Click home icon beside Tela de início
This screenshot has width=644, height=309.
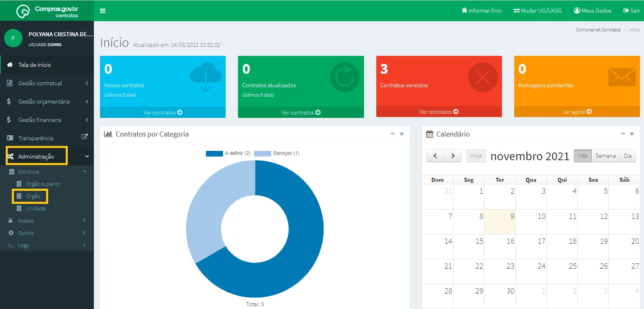pos(10,65)
